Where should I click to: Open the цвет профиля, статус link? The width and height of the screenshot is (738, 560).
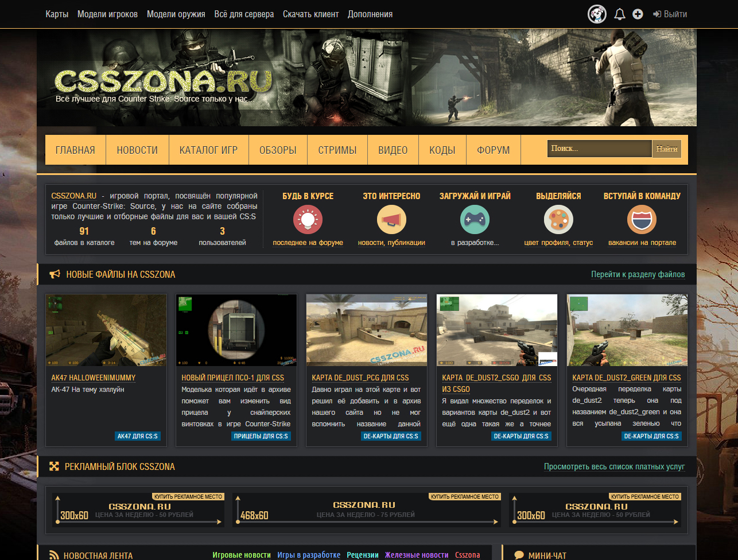point(558,243)
